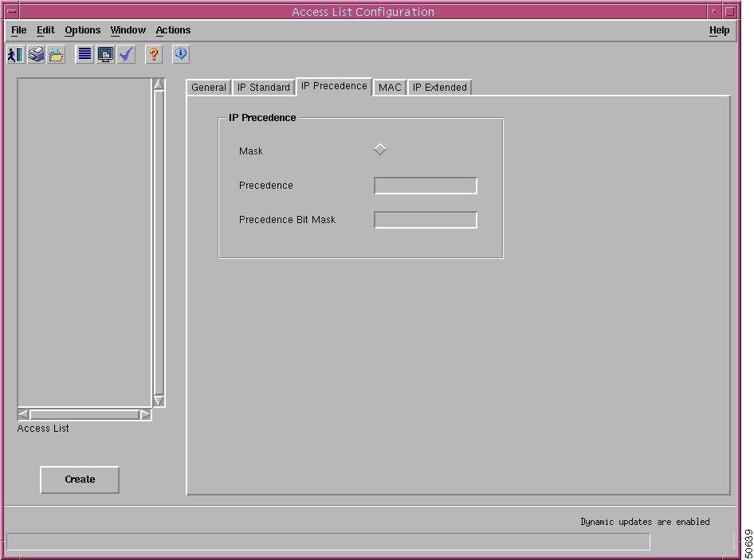The image size is (754, 560).
Task: Click the printer toolbar icon
Action: click(36, 54)
